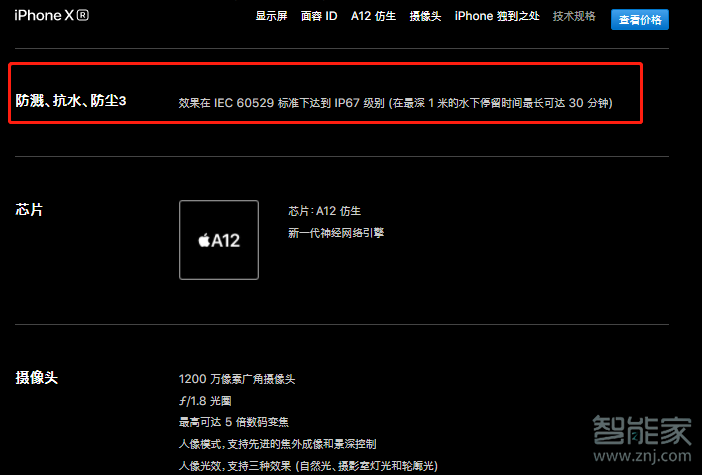Click footnote 3 beside 防尘
Screen dimensions: 702x475
pos(123,101)
